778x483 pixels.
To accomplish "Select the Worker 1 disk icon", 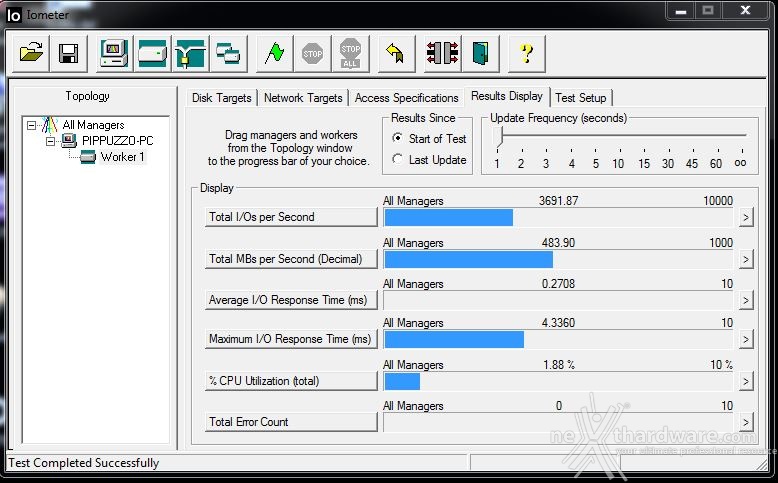I will [x=88, y=157].
